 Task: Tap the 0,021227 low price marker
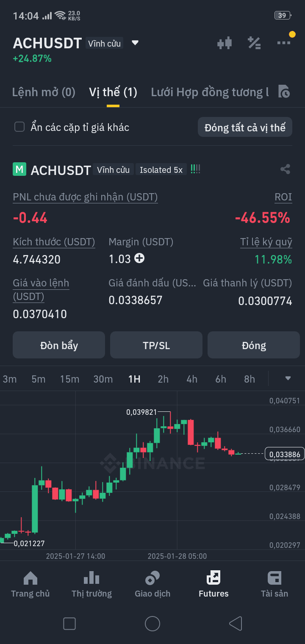click(29, 543)
